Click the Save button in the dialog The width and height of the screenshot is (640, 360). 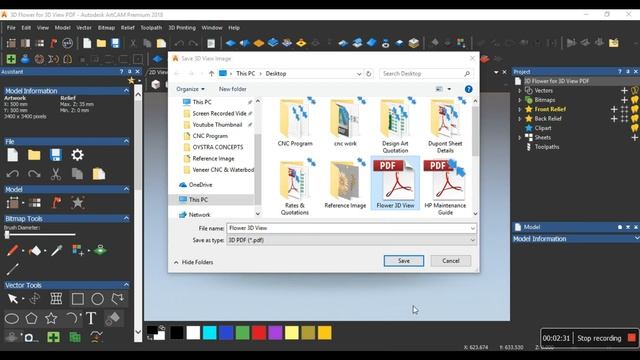[404, 261]
